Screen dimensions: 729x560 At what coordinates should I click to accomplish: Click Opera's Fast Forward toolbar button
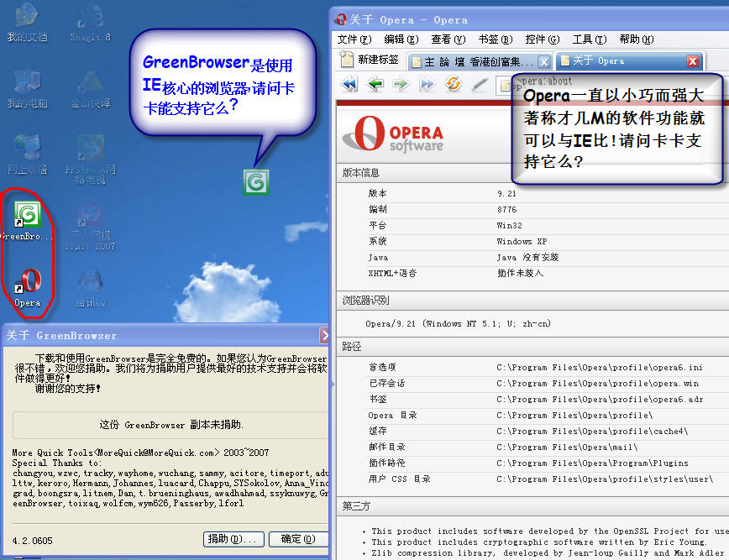[x=427, y=84]
